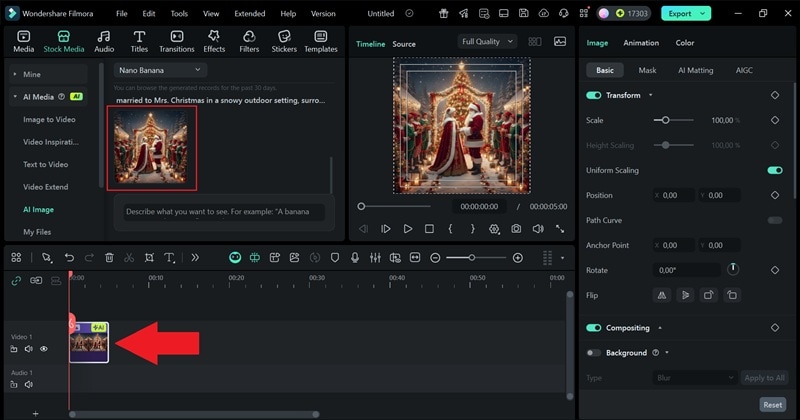Image resolution: width=800 pixels, height=420 pixels.
Task: Lock the Video 1 track
Action: [14, 349]
